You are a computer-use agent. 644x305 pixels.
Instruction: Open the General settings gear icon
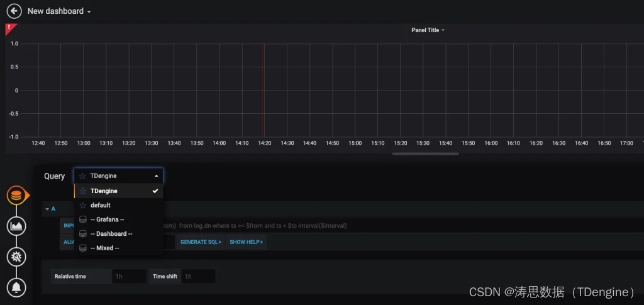[x=16, y=257]
